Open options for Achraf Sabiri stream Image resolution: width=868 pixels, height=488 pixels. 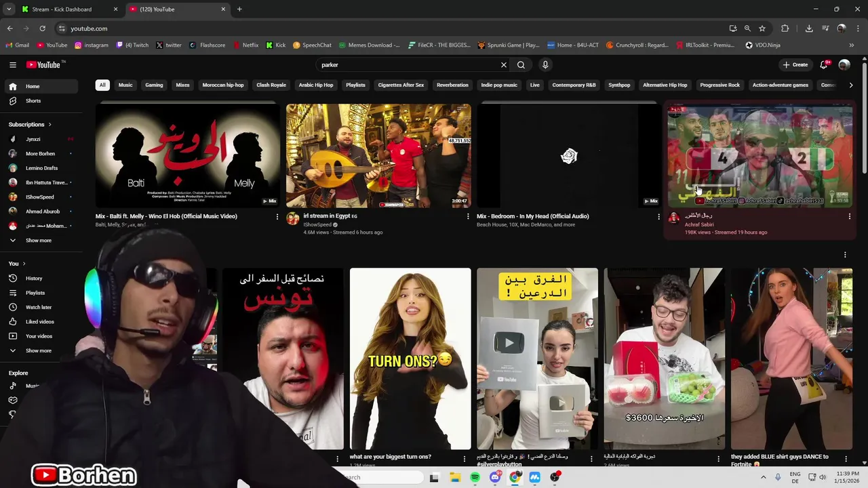(850, 216)
